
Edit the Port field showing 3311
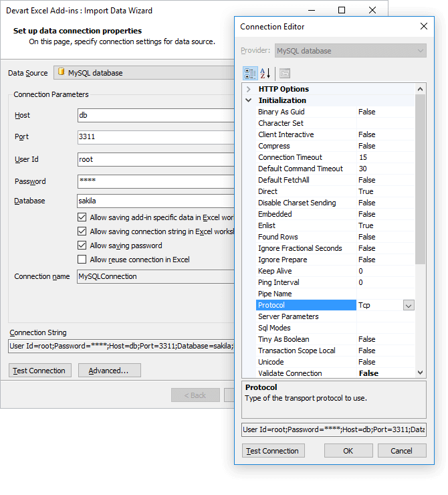[156, 137]
